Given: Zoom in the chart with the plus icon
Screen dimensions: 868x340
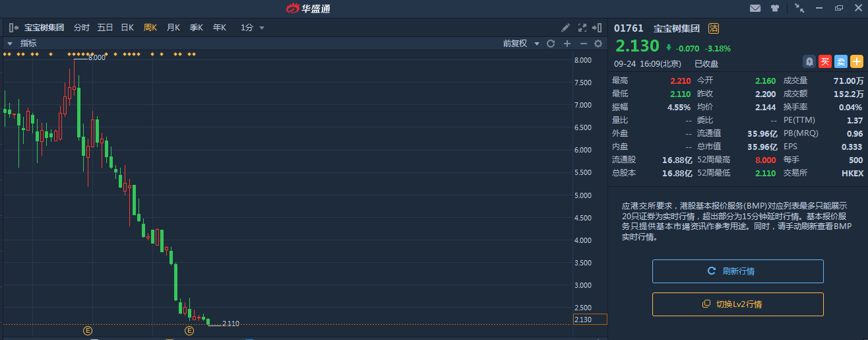Looking at the screenshot, I should pos(567,44).
